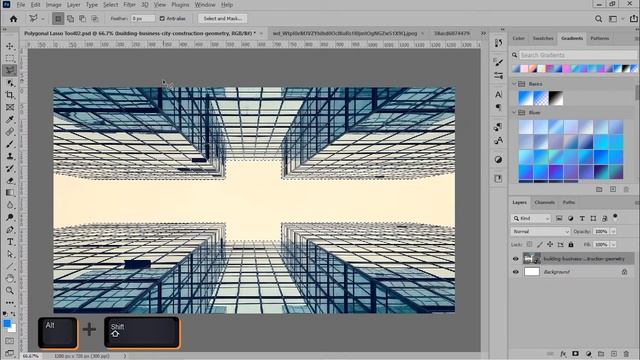Open the Patterns tab
This screenshot has width=640, height=360.
600,38
